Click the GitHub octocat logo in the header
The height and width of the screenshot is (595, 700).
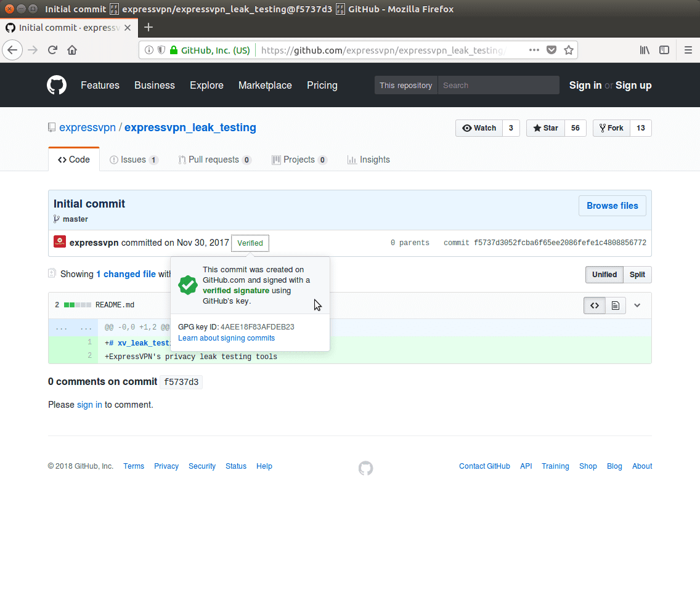[x=57, y=85]
